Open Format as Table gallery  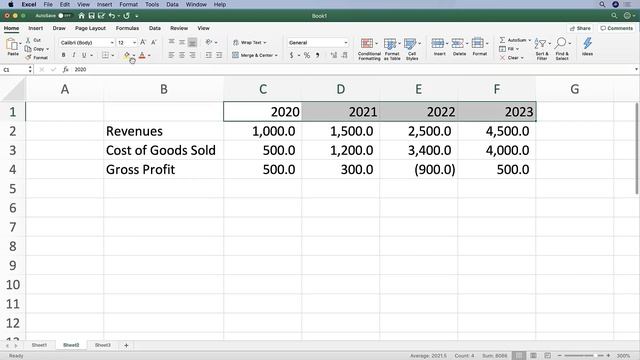coord(392,49)
